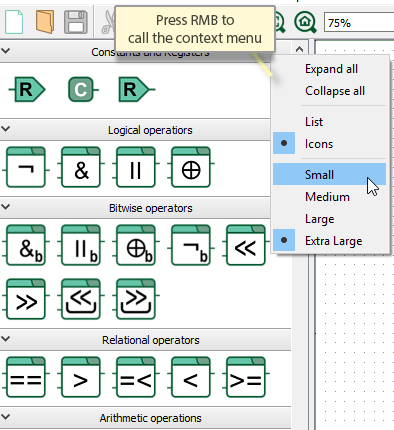Viewport: 394px width, 430px height.
Task: Select the constant C block icon
Action: (83, 89)
